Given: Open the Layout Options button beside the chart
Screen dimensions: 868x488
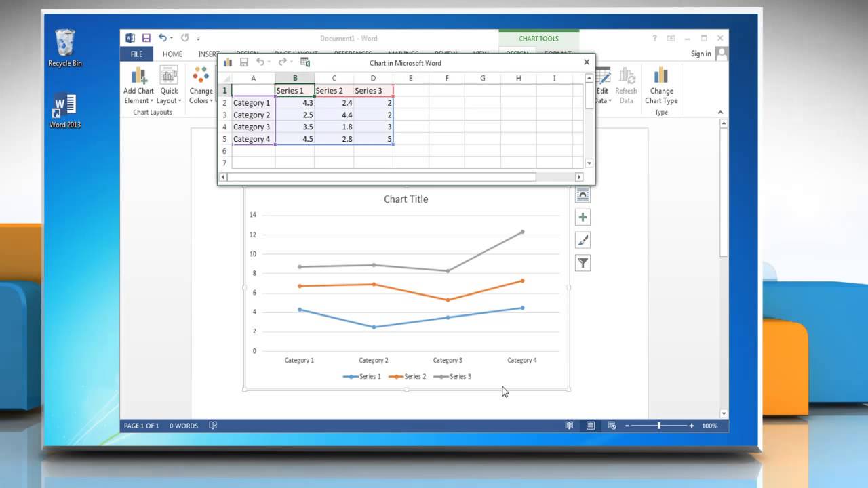Looking at the screenshot, I should 583,195.
